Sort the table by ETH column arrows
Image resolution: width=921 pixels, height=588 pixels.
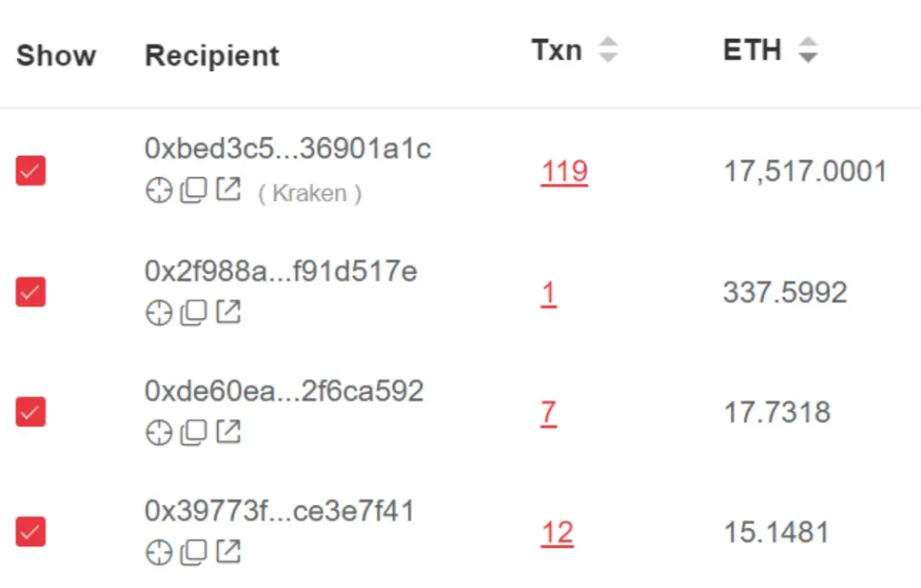807,50
